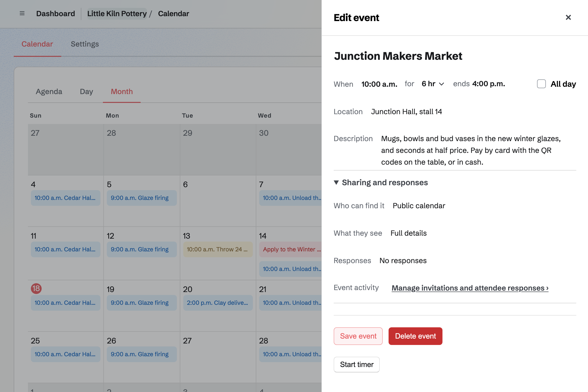588x392 pixels.
Task: Change the 10:00 a.m. start time
Action: pyautogui.click(x=379, y=84)
